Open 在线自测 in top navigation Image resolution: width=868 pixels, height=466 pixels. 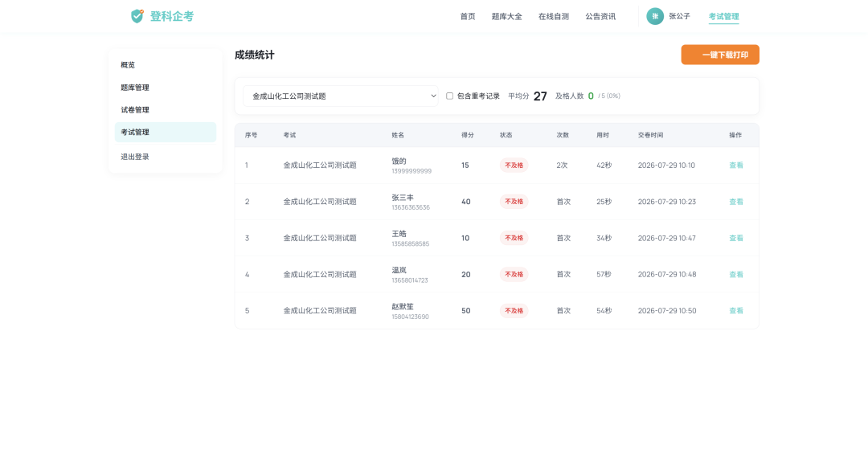coord(554,16)
